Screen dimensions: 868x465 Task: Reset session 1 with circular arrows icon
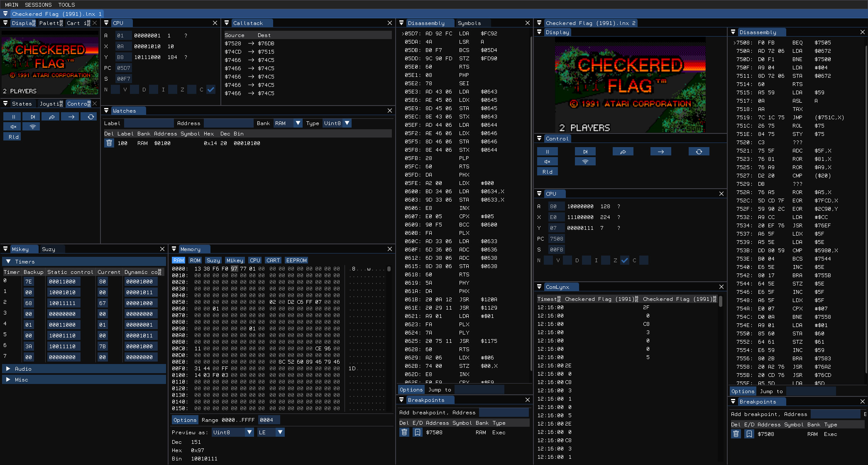[90, 117]
